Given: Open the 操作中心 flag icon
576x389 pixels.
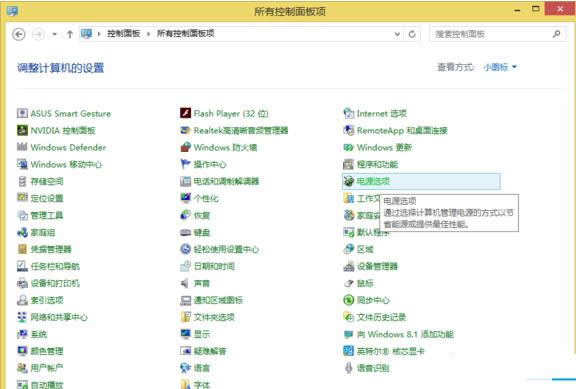Looking at the screenshot, I should pos(186,164).
